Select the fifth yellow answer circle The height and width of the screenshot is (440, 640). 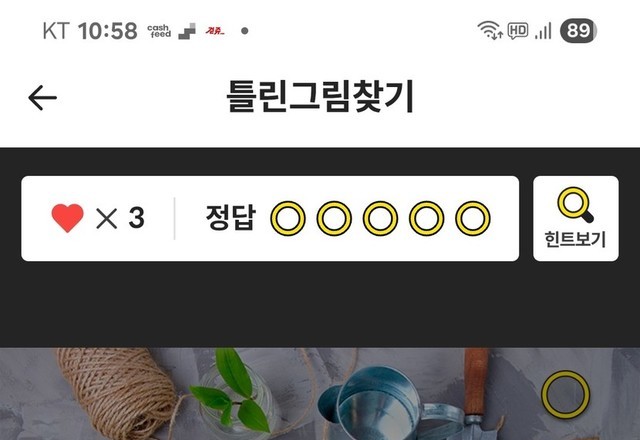coord(473,218)
